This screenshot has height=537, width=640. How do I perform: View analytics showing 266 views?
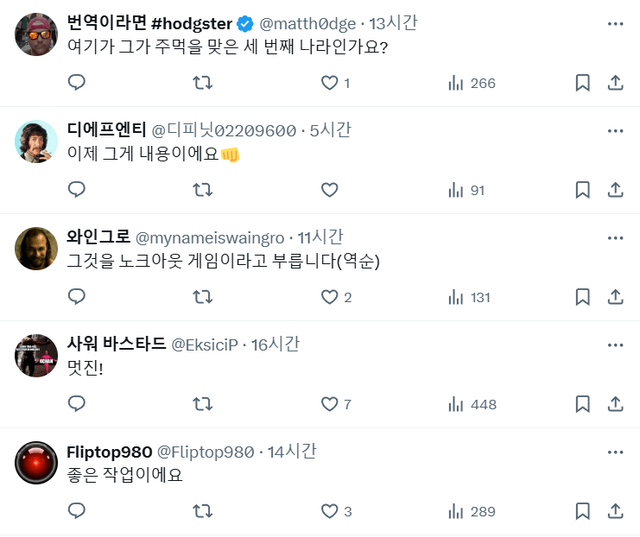click(x=472, y=83)
